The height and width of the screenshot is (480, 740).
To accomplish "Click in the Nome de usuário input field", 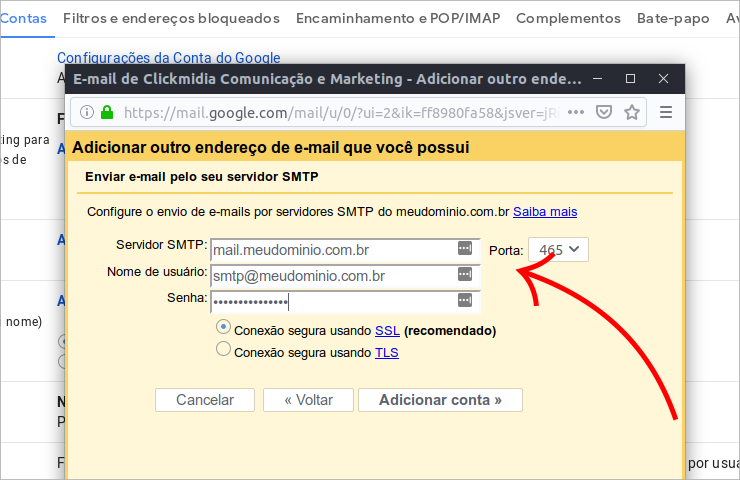I will point(345,276).
